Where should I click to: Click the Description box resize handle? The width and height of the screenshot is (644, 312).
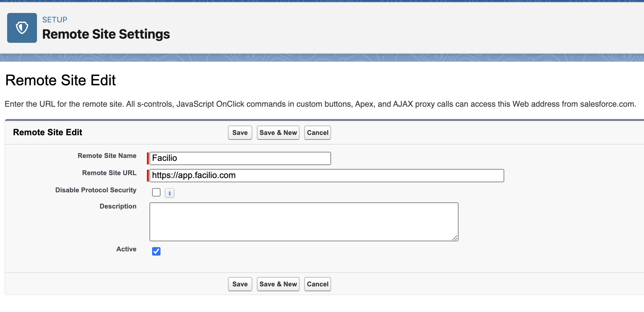455,238
